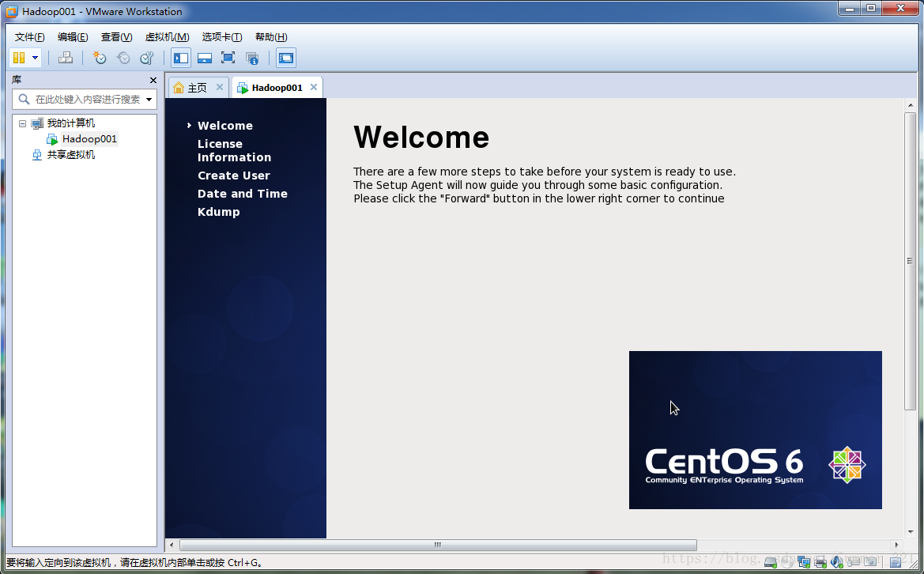
Task: Click the sound card status icon
Action: 837,562
